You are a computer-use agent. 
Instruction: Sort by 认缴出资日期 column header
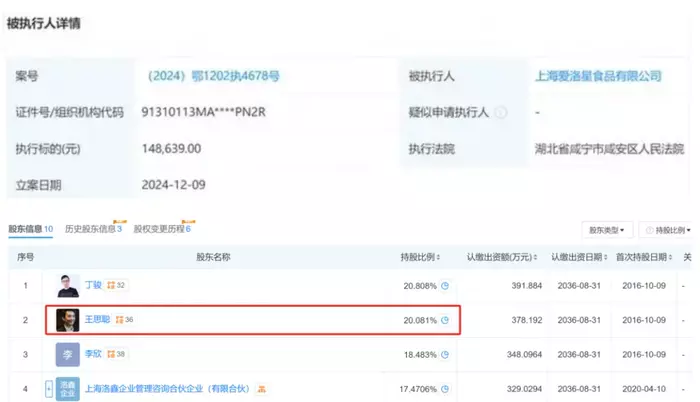pyautogui.click(x=577, y=258)
